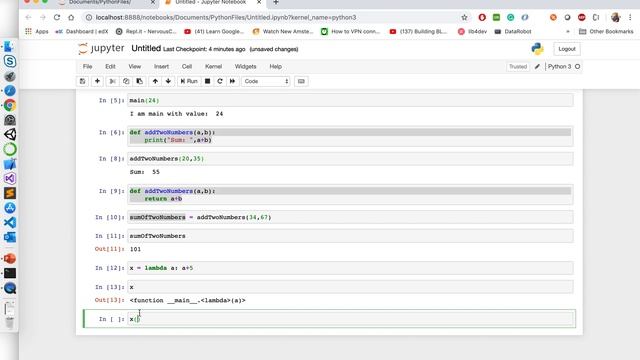Open the File menu
This screenshot has width=640, height=360.
pyautogui.click(x=87, y=67)
